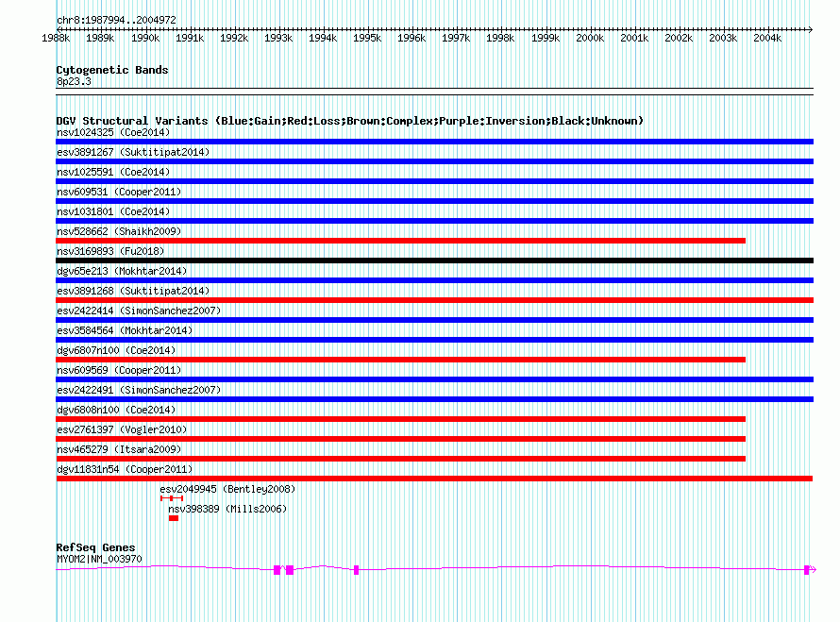Open the esv3891267 (Suktitipat2014) variant label
The width and height of the screenshot is (840, 622).
(x=132, y=152)
